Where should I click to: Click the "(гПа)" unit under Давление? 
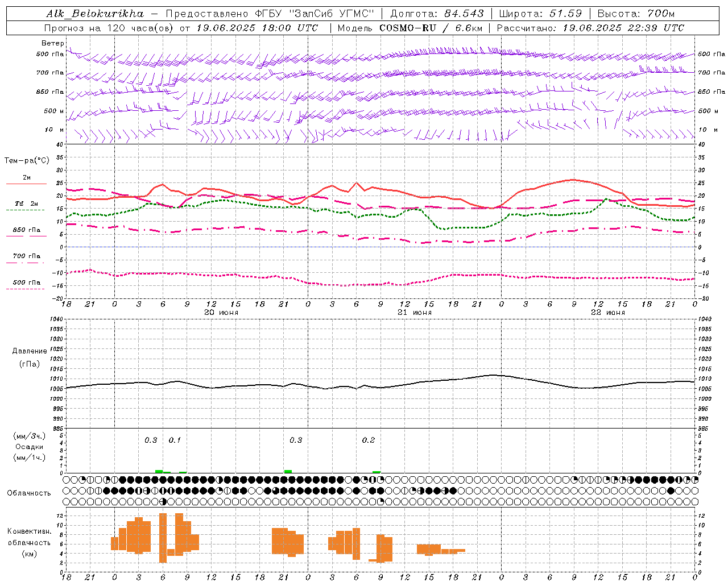pyautogui.click(x=30, y=364)
